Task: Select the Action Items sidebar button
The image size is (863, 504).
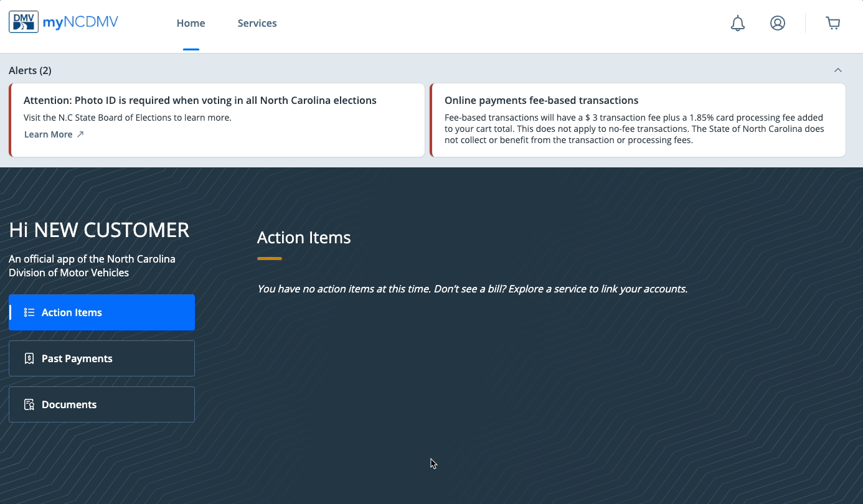Action: point(101,312)
